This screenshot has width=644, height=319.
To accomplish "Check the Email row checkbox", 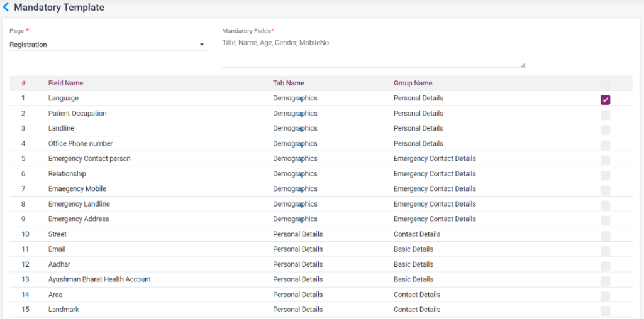I will 605,251.
